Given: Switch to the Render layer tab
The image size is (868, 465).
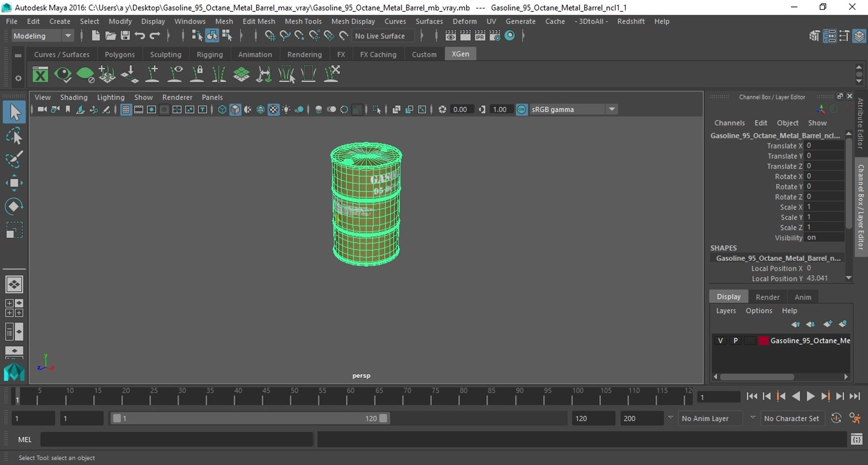Looking at the screenshot, I should [767, 297].
